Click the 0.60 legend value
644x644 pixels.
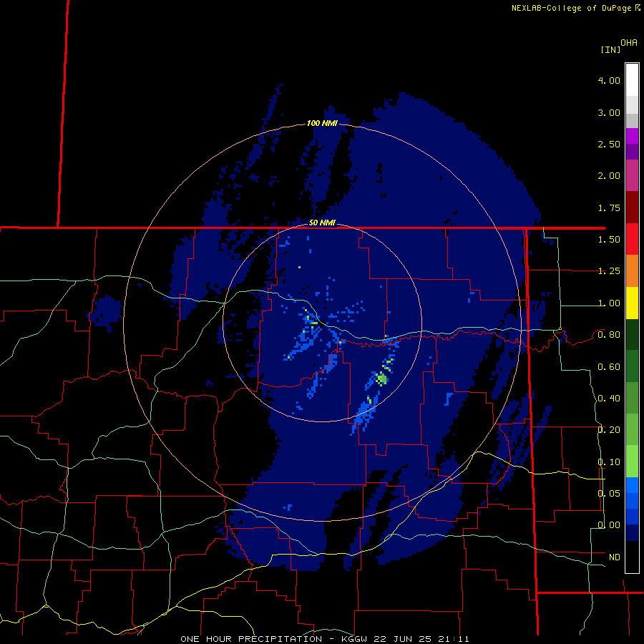pos(609,367)
